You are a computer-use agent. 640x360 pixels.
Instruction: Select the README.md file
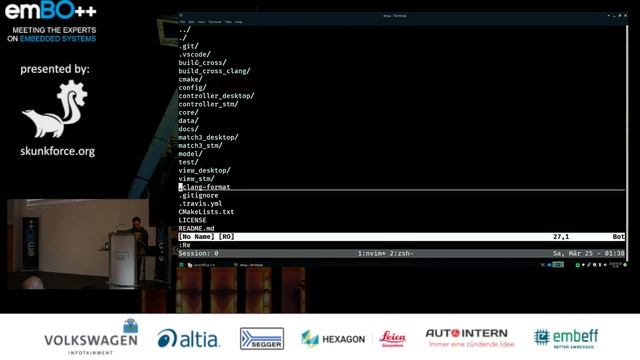point(196,228)
